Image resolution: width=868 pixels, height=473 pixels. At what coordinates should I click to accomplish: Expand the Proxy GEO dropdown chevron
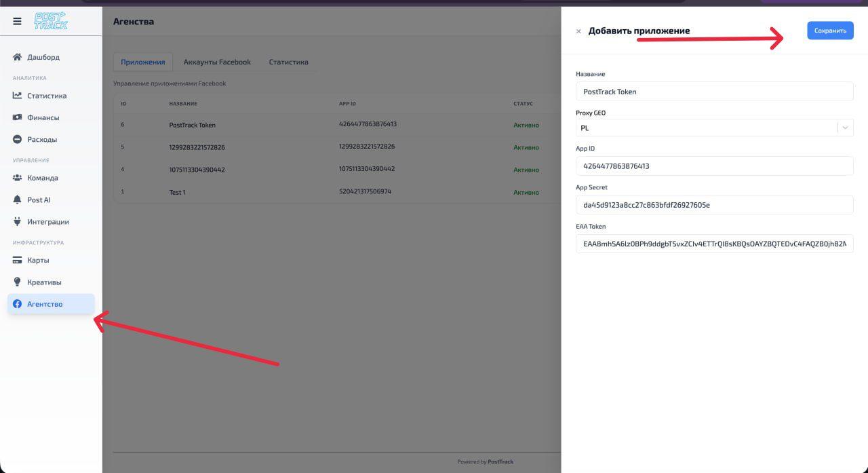(x=845, y=128)
